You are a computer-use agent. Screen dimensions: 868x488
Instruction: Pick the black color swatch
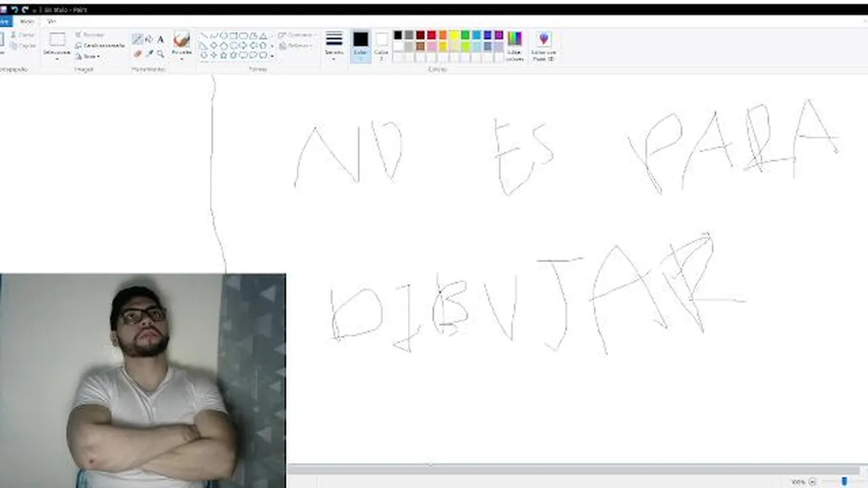point(398,35)
